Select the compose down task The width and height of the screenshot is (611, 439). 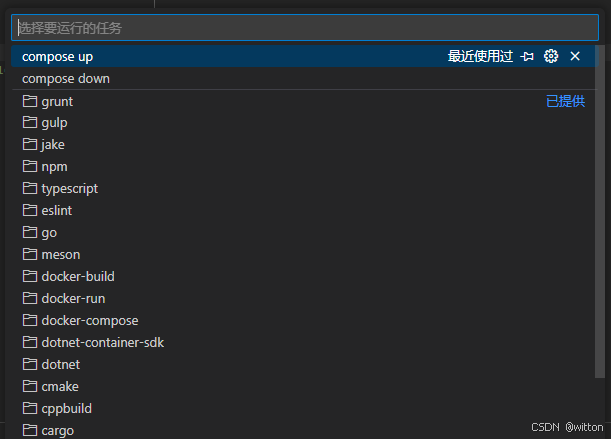pyautogui.click(x=66, y=79)
